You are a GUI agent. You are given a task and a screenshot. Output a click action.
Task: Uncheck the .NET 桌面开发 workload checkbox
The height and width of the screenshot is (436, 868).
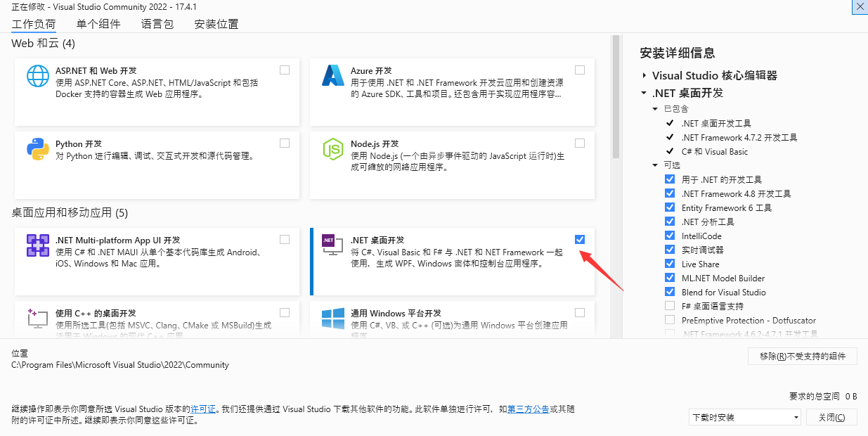580,239
